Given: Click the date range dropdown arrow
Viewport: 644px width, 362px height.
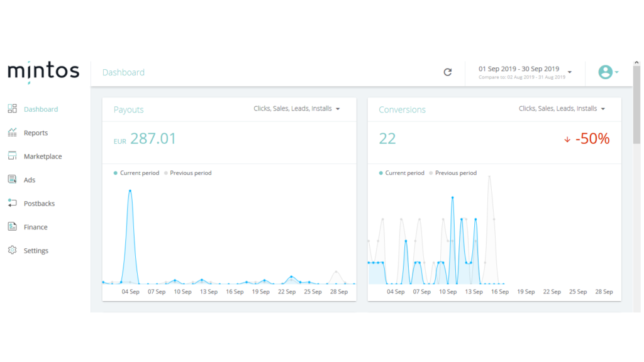Looking at the screenshot, I should pos(570,72).
